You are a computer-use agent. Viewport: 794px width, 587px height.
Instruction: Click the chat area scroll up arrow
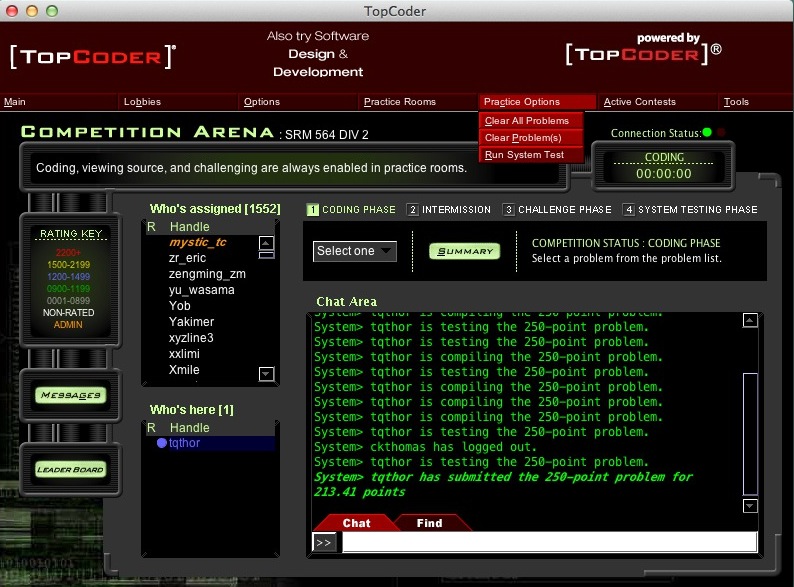(x=750, y=321)
